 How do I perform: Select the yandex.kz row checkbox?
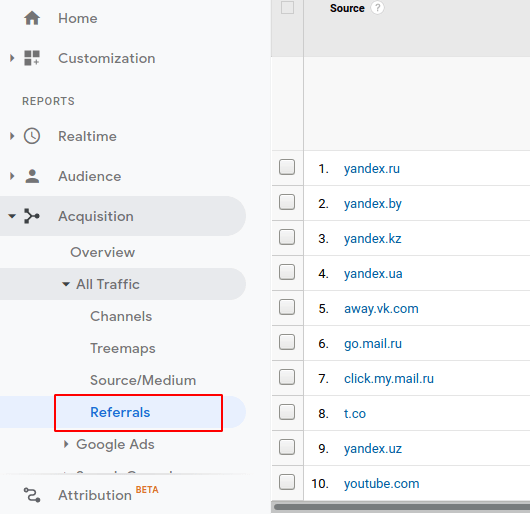point(287,237)
